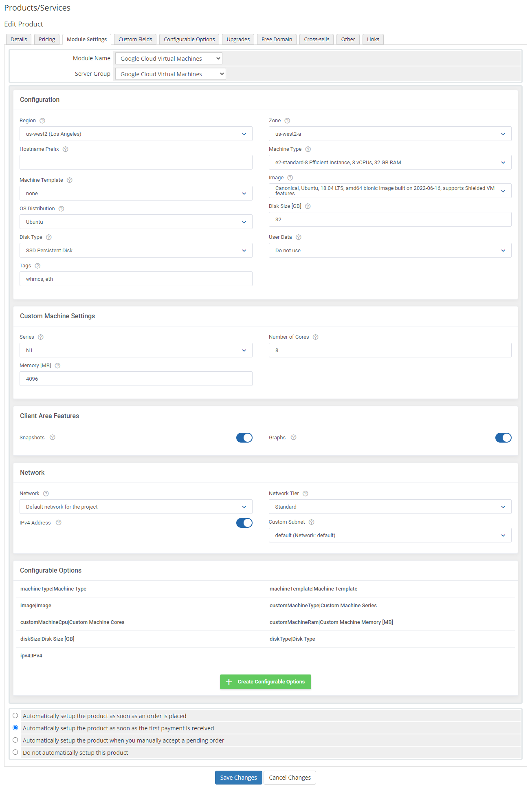Open the Custom Subnet dropdown
532x789 pixels.
390,535
